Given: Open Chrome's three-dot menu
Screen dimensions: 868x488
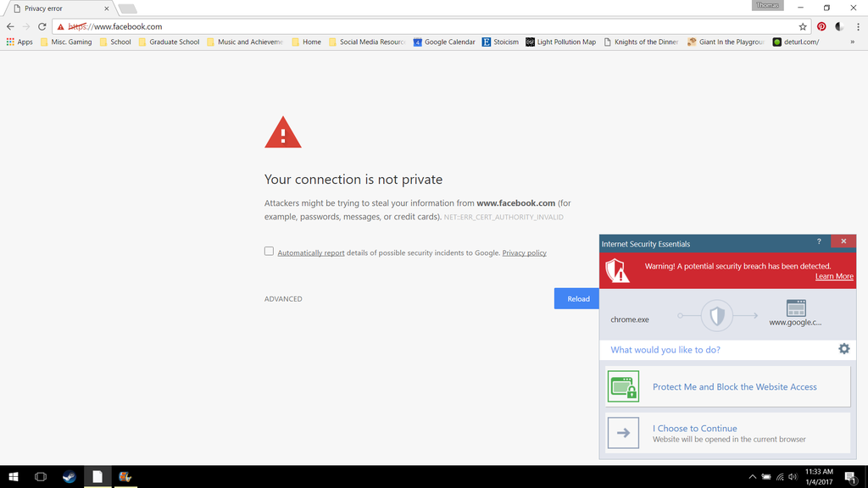Looking at the screenshot, I should pyautogui.click(x=858, y=26).
